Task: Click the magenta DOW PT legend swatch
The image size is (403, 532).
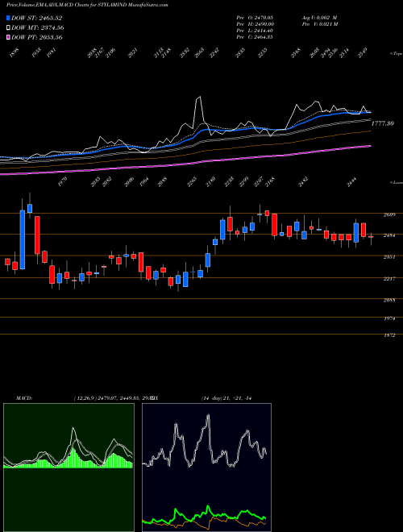Action: pyautogui.click(x=9, y=37)
